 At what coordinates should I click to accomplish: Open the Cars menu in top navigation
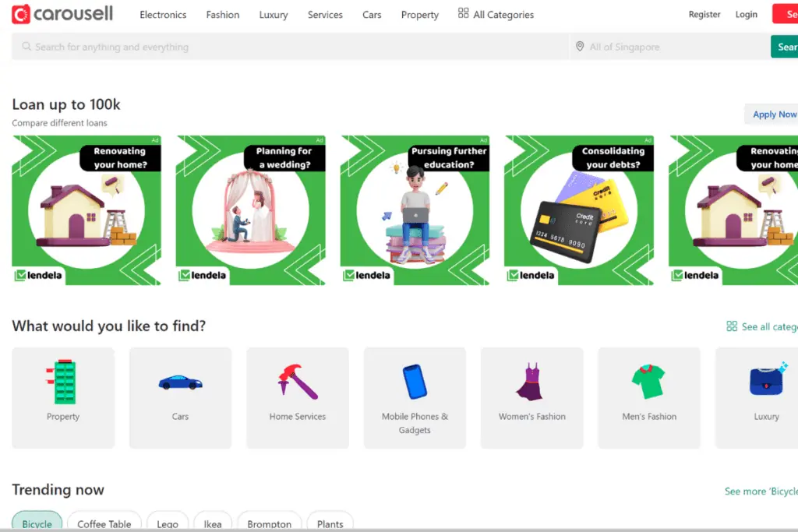pos(372,15)
